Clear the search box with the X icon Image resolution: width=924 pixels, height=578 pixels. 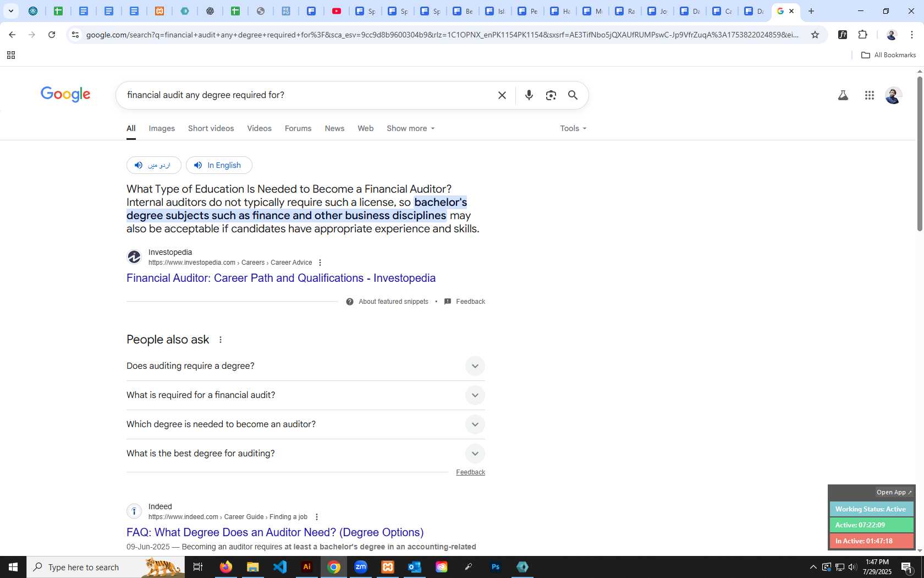tap(502, 95)
